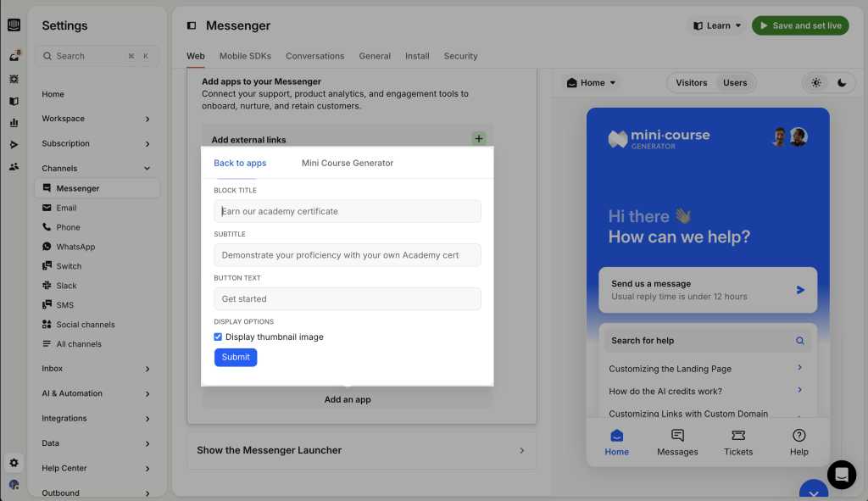The width and height of the screenshot is (868, 501).
Task: Open the Tickets tab in messenger preview
Action: pos(738,443)
